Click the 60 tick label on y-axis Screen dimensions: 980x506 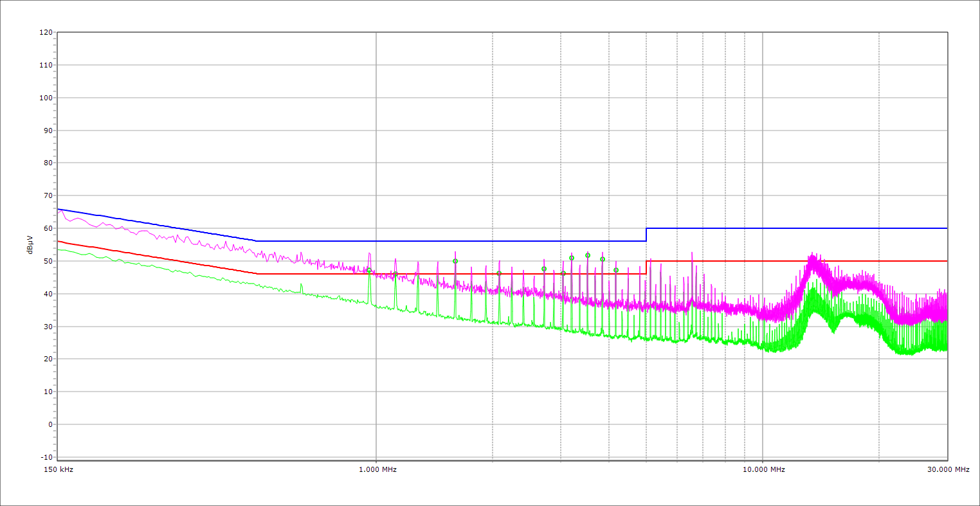[x=48, y=228]
